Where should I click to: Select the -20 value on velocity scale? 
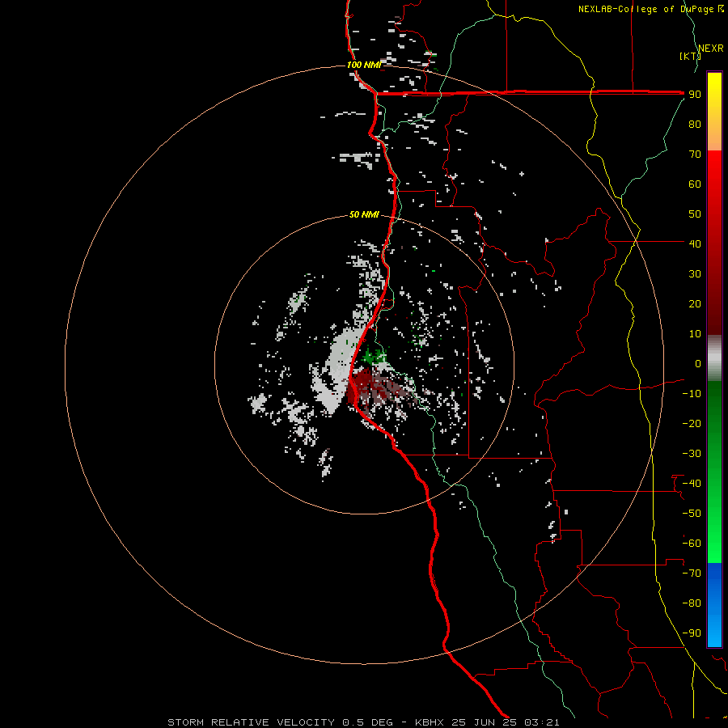(x=692, y=423)
